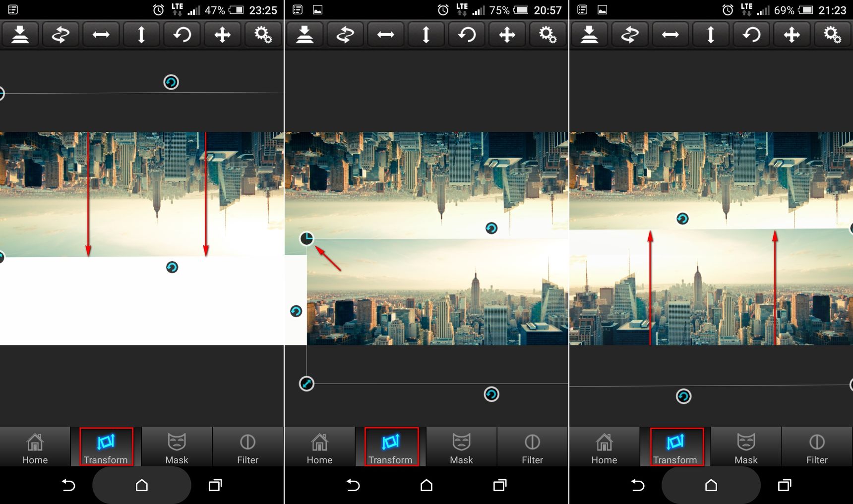Select the dark corner handle in the 20:57 screen
This screenshot has width=853, height=504.
(x=307, y=239)
